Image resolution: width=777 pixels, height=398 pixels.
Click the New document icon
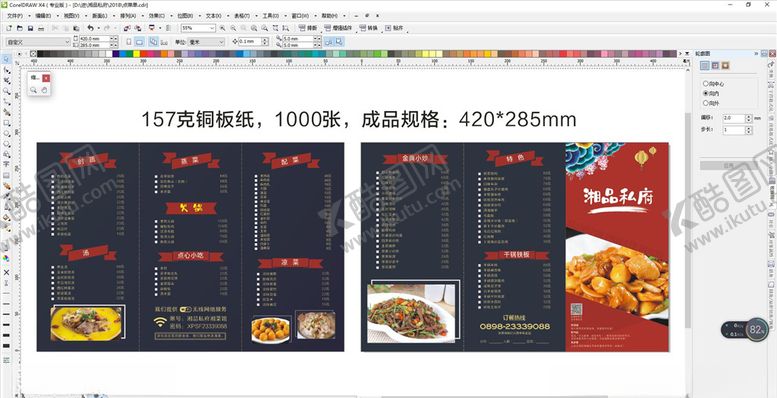8,28
